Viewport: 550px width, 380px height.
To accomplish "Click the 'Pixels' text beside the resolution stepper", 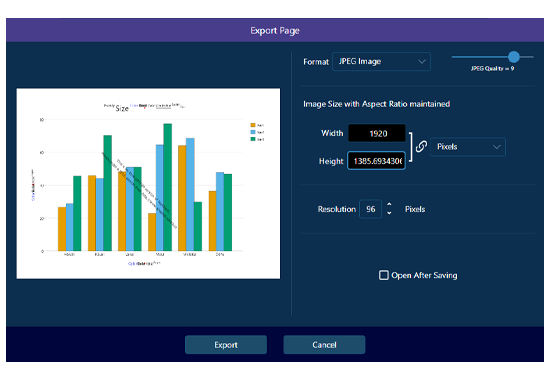I will (415, 209).
